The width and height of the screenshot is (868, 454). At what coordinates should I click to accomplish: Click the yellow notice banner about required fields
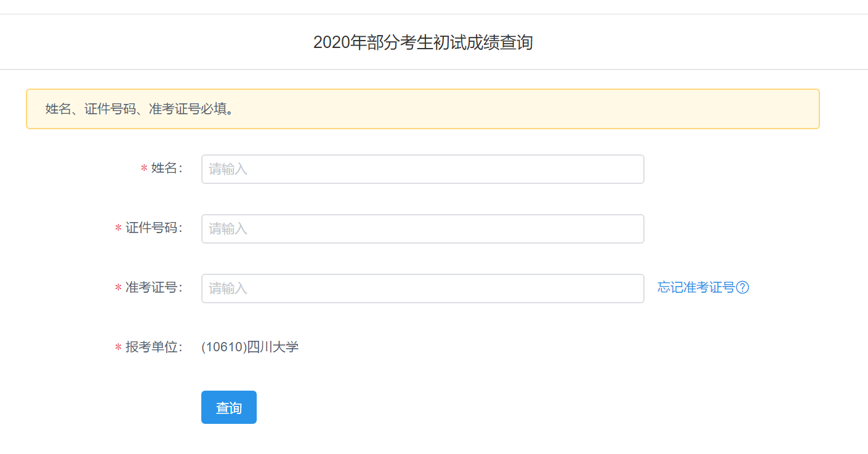point(423,109)
